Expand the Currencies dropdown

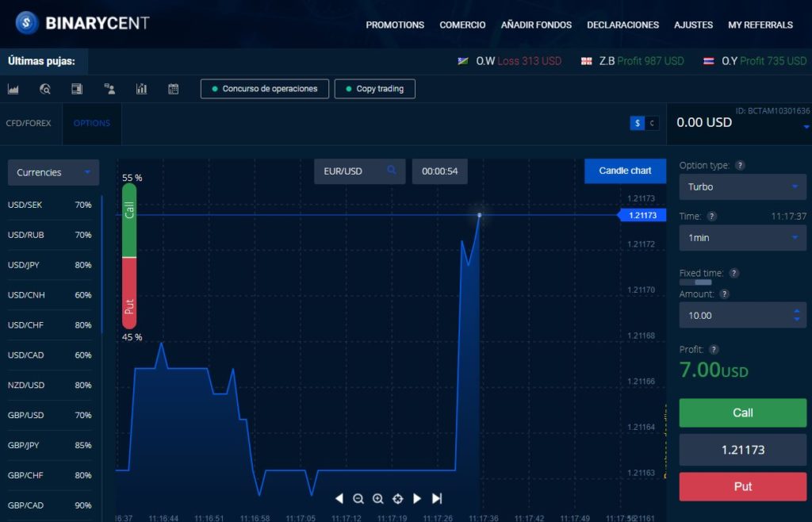pyautogui.click(x=53, y=172)
